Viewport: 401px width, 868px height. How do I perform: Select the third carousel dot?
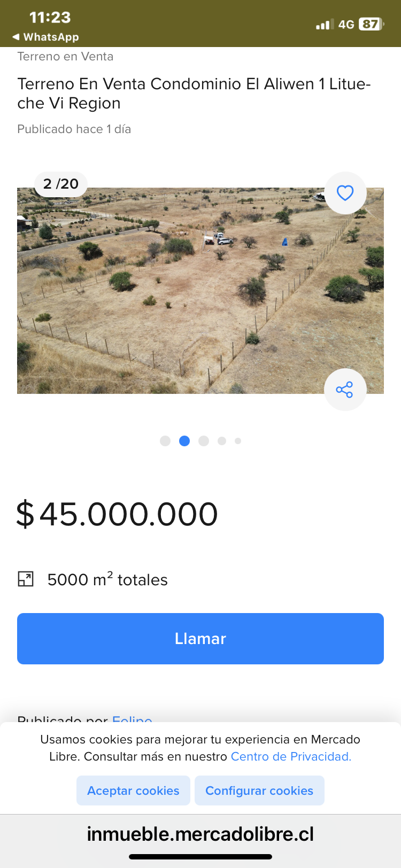pos(204,441)
